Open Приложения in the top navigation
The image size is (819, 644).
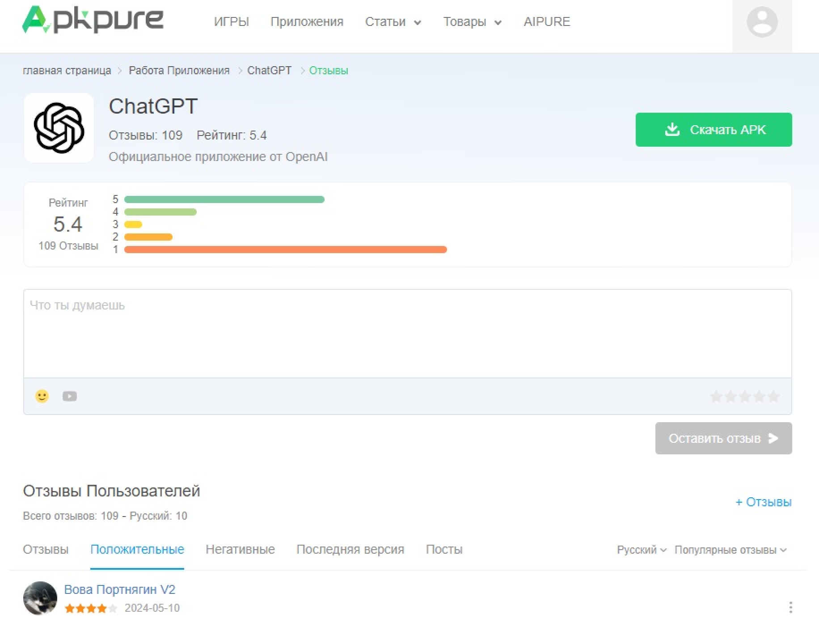(307, 21)
